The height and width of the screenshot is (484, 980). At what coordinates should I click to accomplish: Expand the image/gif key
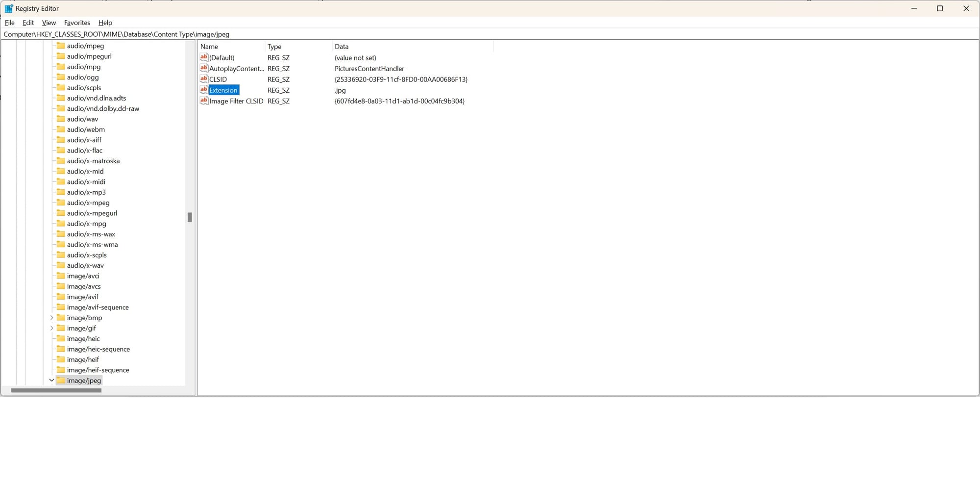(x=52, y=328)
